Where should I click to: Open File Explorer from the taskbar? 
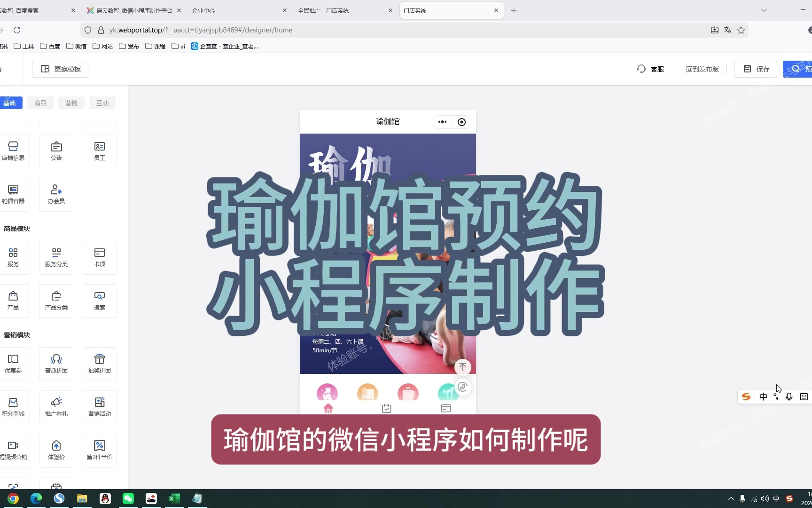click(x=82, y=499)
